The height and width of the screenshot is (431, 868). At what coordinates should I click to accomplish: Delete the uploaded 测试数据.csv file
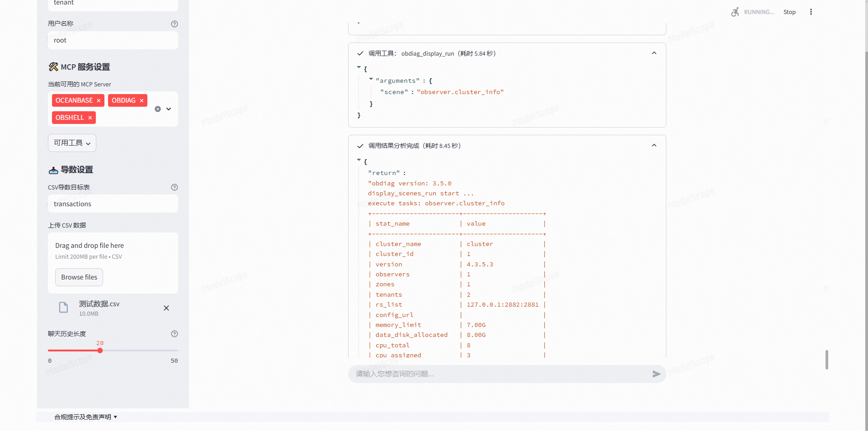coord(166,308)
